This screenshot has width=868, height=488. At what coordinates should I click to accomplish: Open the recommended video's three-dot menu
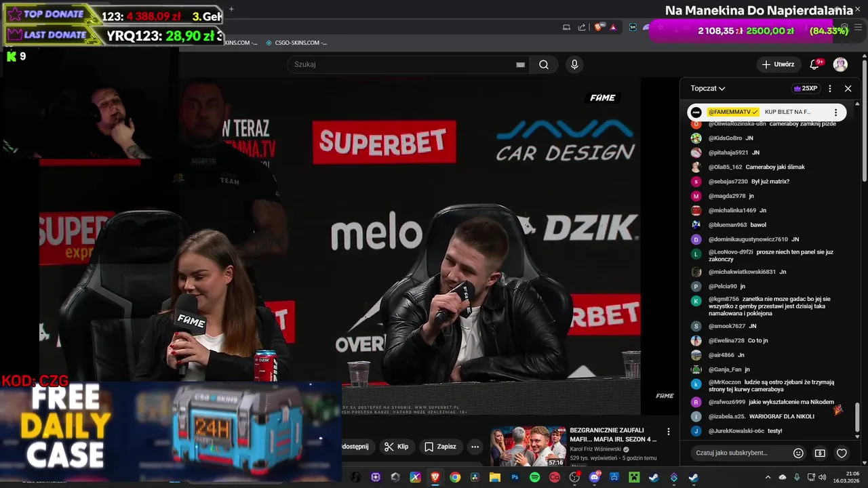(668, 432)
